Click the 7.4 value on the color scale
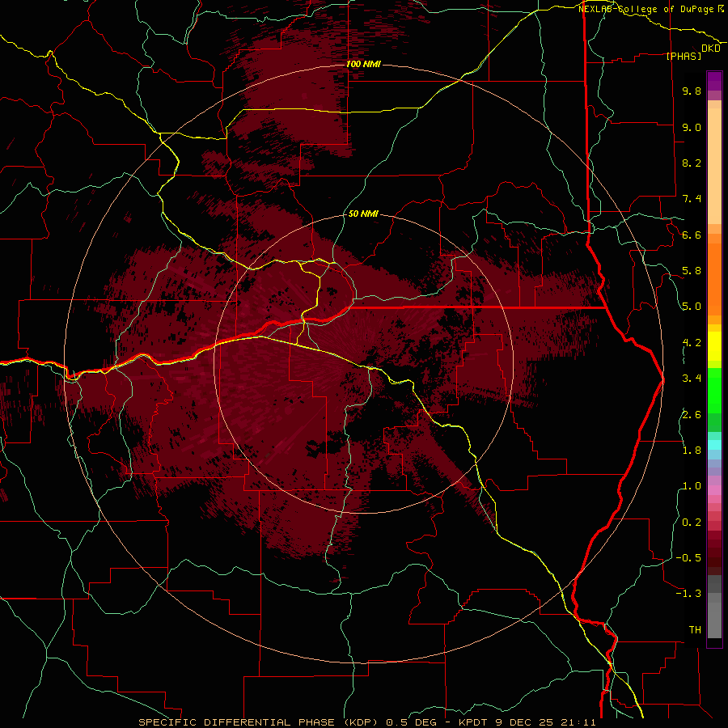This screenshot has width=728, height=728. click(692, 199)
